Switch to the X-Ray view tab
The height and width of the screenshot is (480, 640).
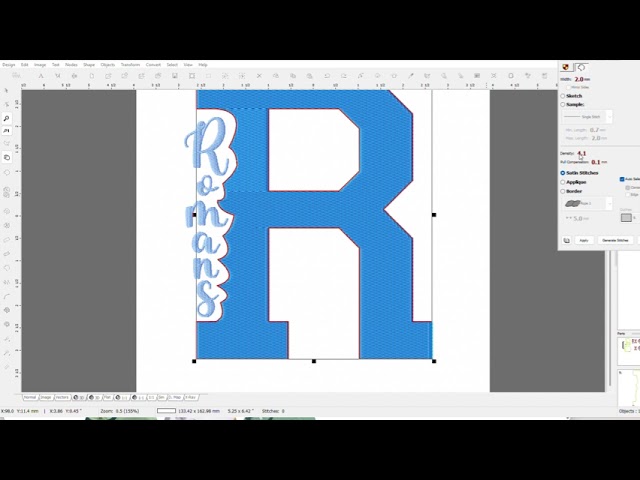191,397
